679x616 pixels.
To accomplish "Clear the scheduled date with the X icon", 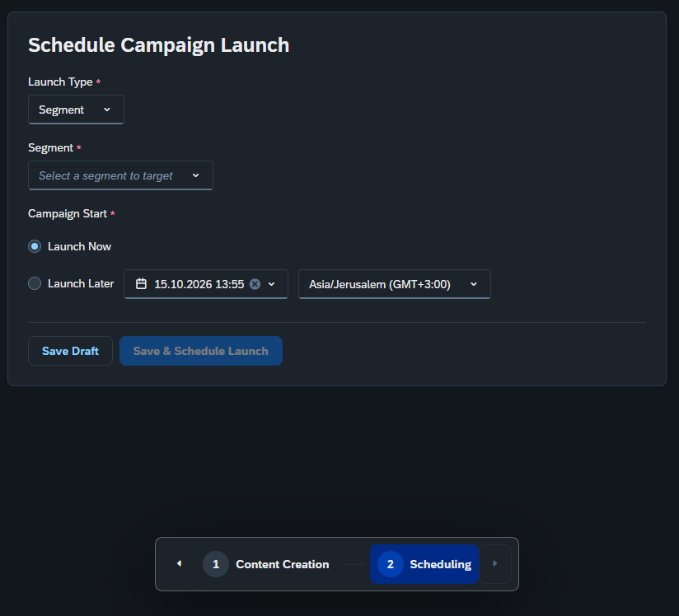I will point(255,284).
